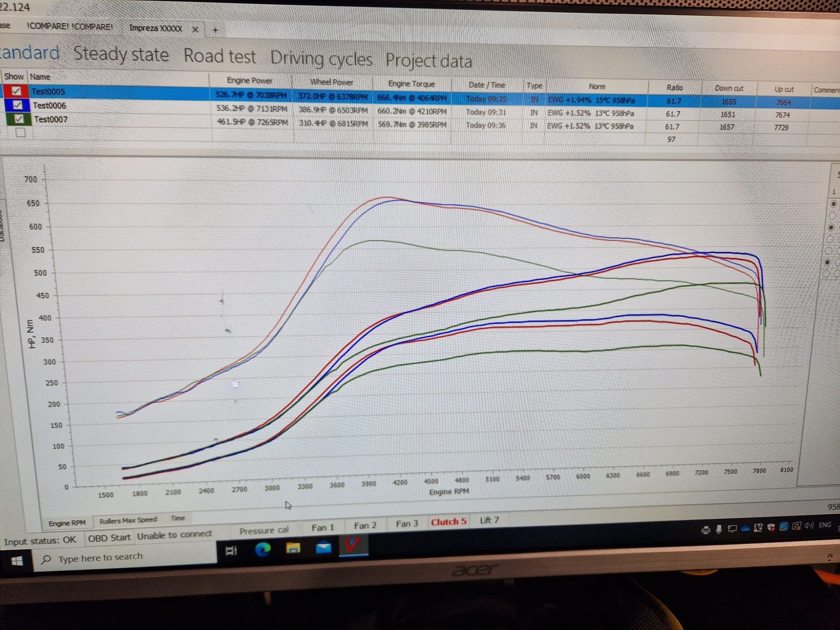The height and width of the screenshot is (630, 840).
Task: Open the dyno software icon in taskbar
Action: (x=352, y=546)
